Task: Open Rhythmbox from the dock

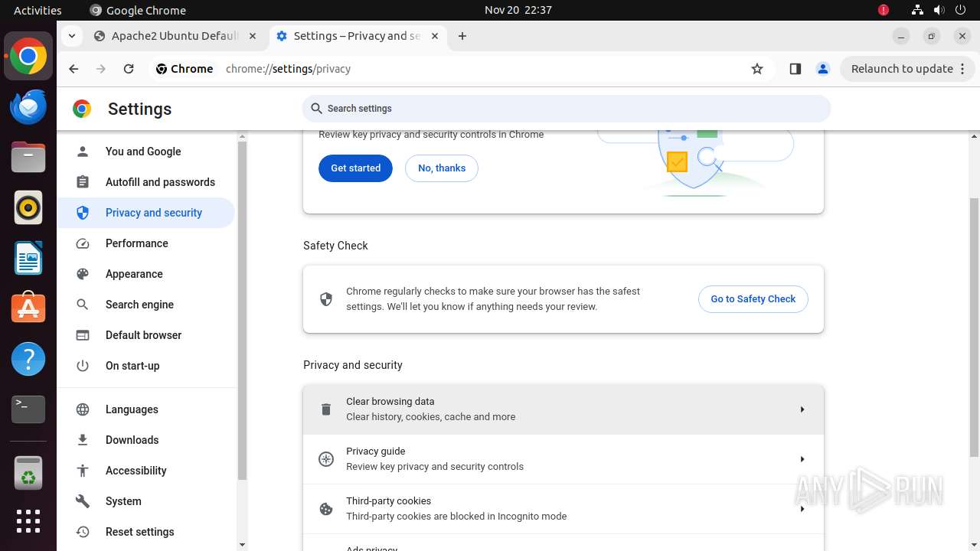Action: [x=28, y=207]
